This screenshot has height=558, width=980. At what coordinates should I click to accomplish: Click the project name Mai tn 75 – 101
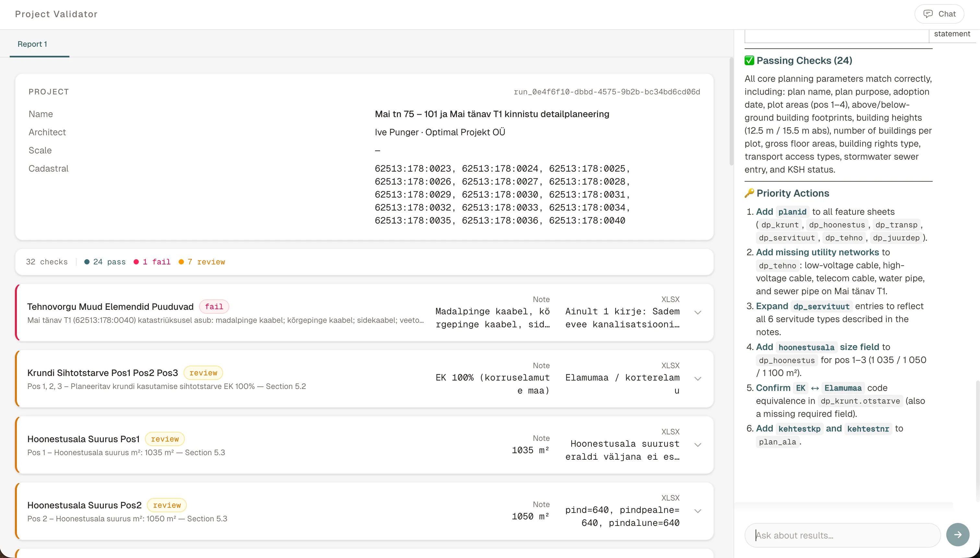tap(492, 114)
